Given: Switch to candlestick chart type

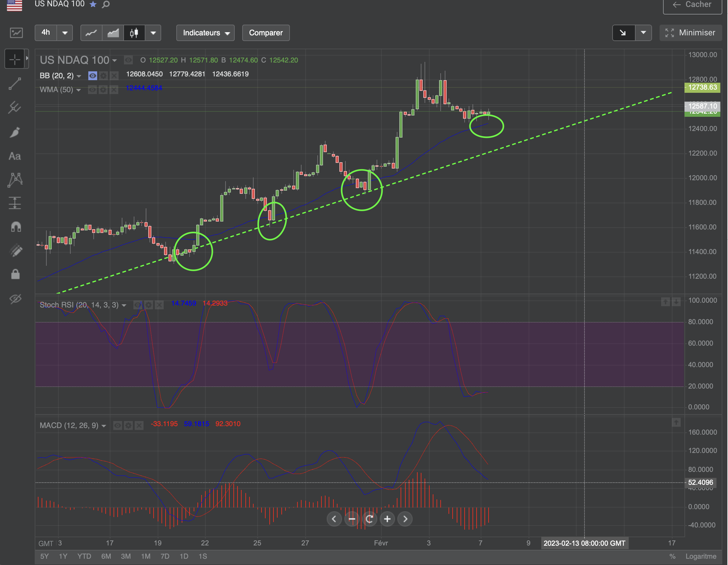Looking at the screenshot, I should pyautogui.click(x=134, y=33).
